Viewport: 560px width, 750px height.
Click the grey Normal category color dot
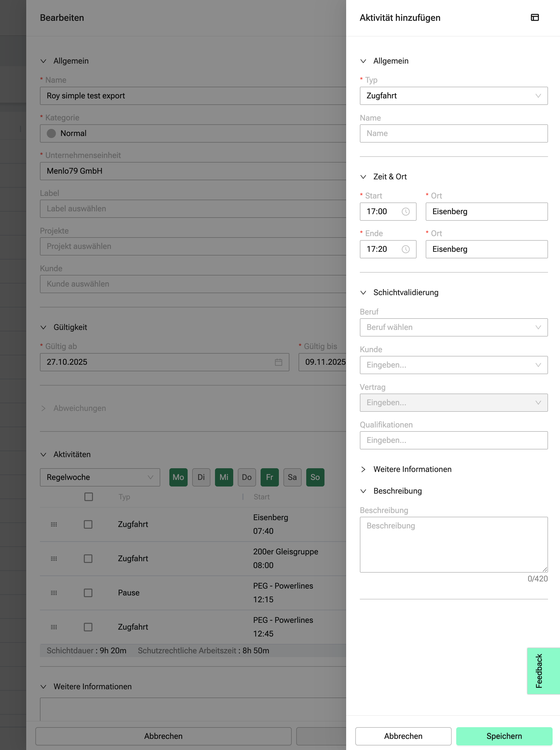tap(51, 133)
